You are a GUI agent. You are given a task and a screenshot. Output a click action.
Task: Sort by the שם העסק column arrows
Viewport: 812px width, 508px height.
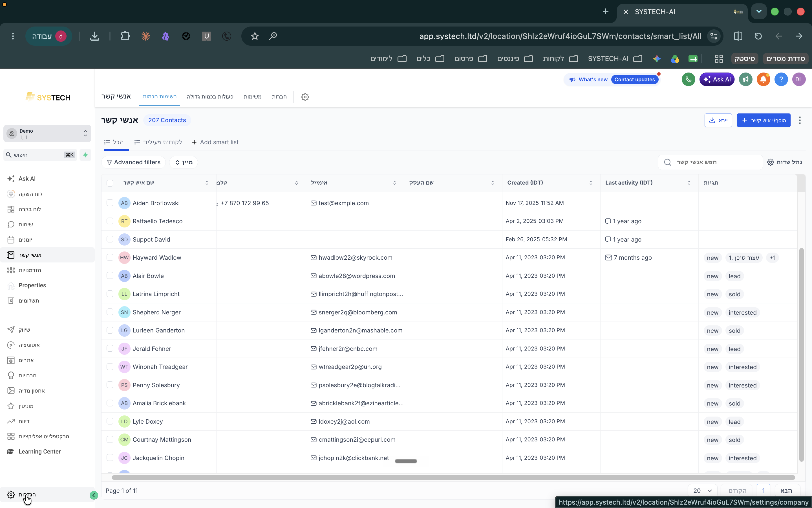pyautogui.click(x=493, y=183)
